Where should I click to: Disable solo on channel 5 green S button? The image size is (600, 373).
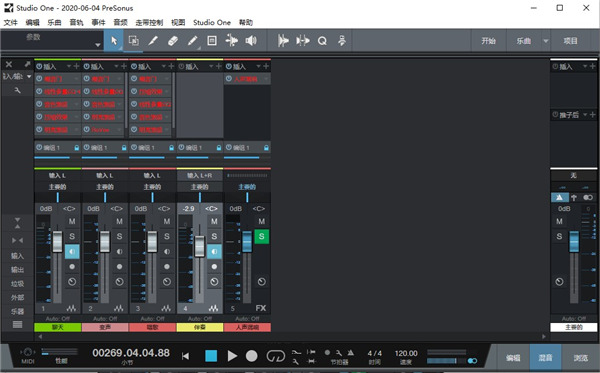tap(262, 236)
